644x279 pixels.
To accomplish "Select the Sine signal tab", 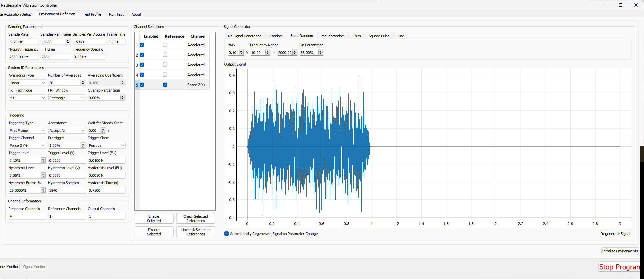I will click(x=401, y=36).
